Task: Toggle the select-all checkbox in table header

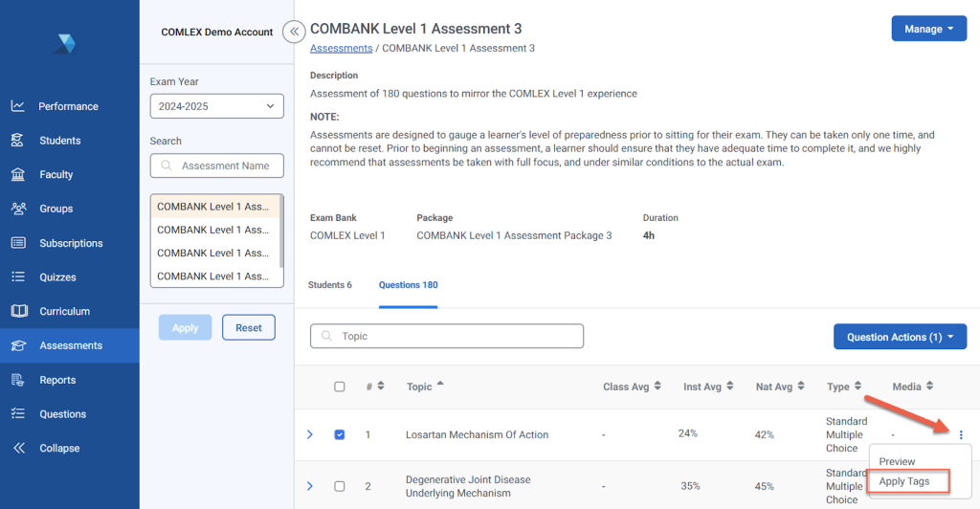Action: (x=340, y=387)
